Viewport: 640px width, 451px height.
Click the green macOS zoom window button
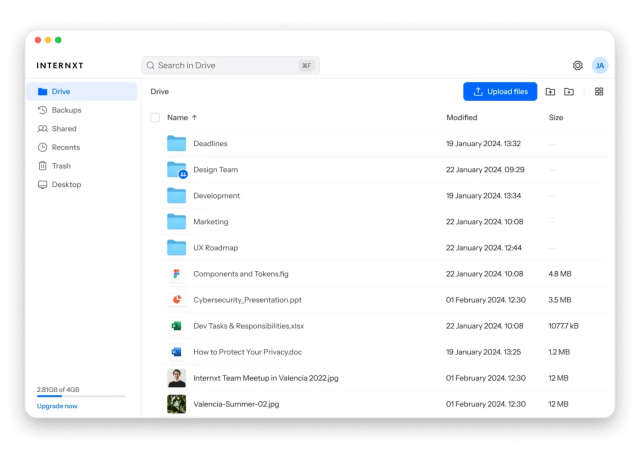[58, 40]
